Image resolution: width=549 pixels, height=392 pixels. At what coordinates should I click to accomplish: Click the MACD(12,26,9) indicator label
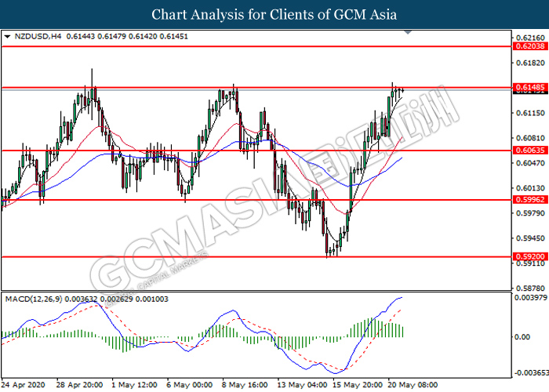34,299
